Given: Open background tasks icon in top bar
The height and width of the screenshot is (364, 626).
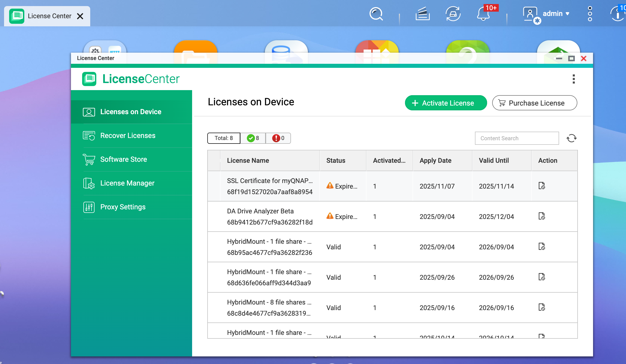Looking at the screenshot, I should (422, 14).
